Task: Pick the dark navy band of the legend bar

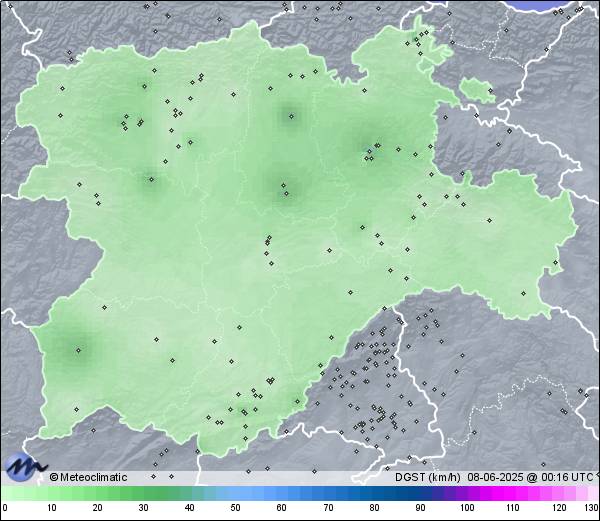Action: click(406, 493)
